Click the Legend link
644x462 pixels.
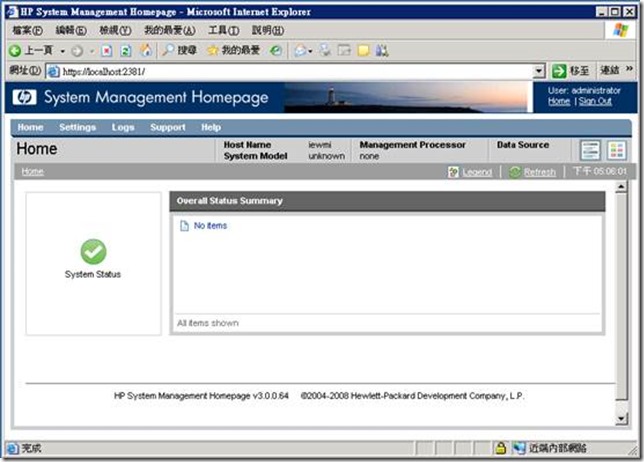click(x=477, y=172)
